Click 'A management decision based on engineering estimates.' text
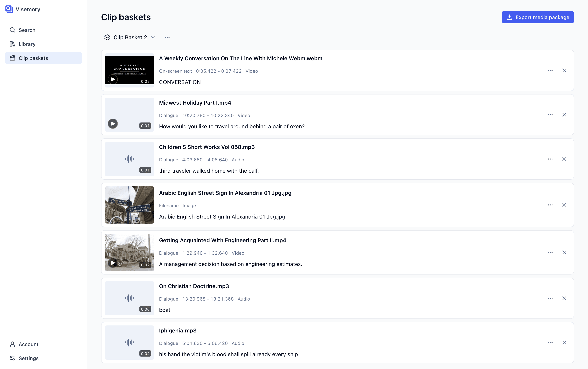Viewport: 588px width, 369px height. (x=231, y=264)
